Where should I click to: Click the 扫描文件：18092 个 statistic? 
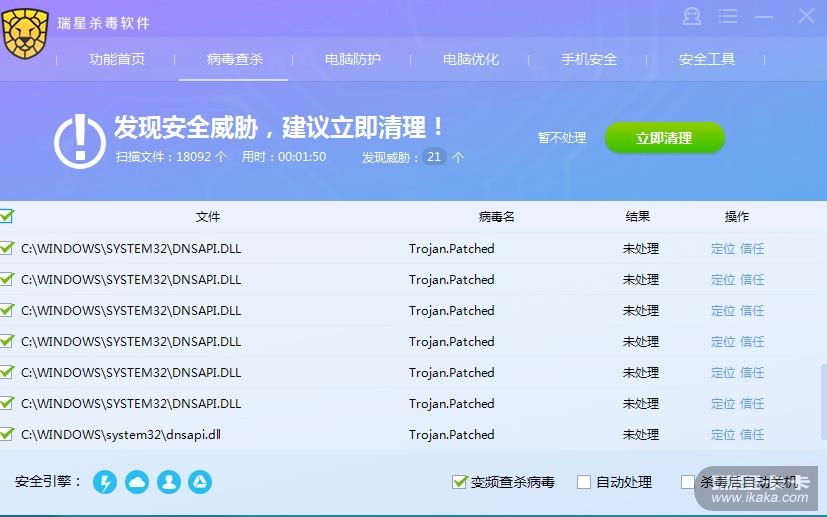coord(171,157)
